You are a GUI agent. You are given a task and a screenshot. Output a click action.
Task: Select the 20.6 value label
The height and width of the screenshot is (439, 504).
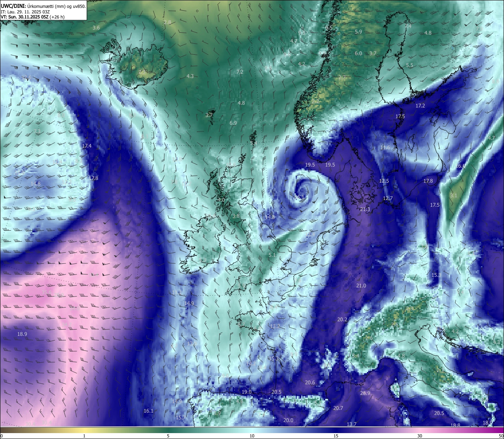point(310,382)
